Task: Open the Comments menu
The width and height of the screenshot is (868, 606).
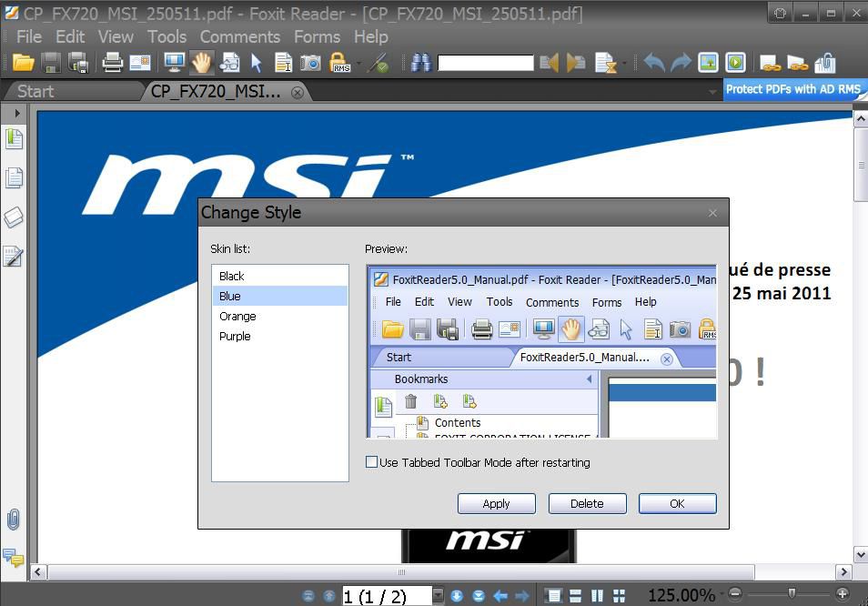Action: point(239,36)
